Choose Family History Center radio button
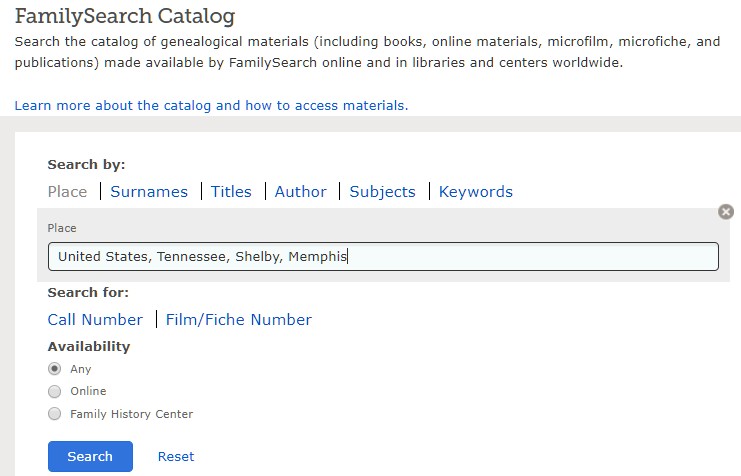Screen dimensions: 741x476 pos(55,414)
